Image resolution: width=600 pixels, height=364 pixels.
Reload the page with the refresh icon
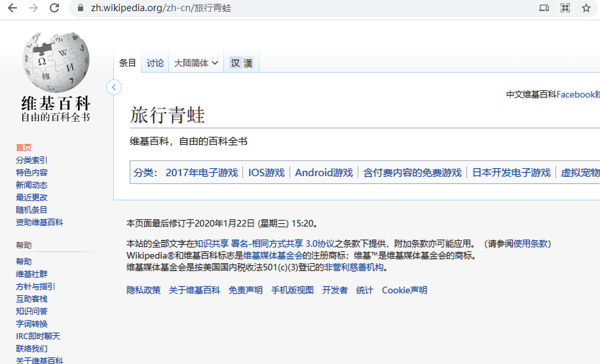click(54, 8)
